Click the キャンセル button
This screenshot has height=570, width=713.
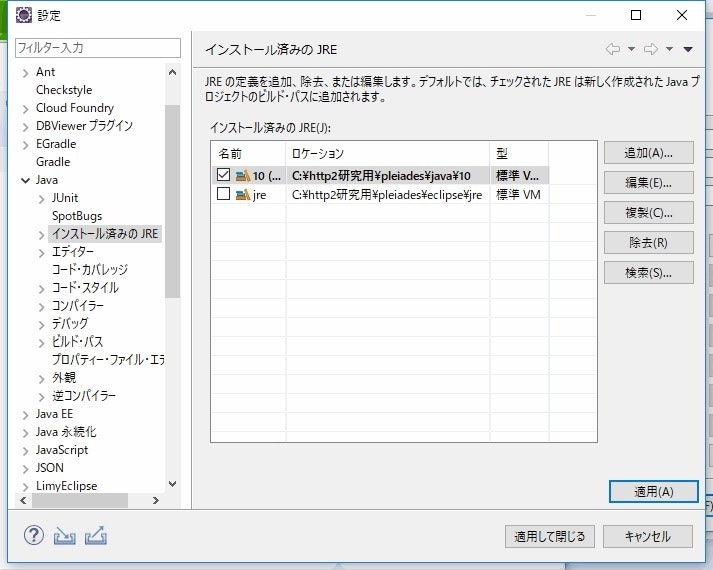(648, 537)
